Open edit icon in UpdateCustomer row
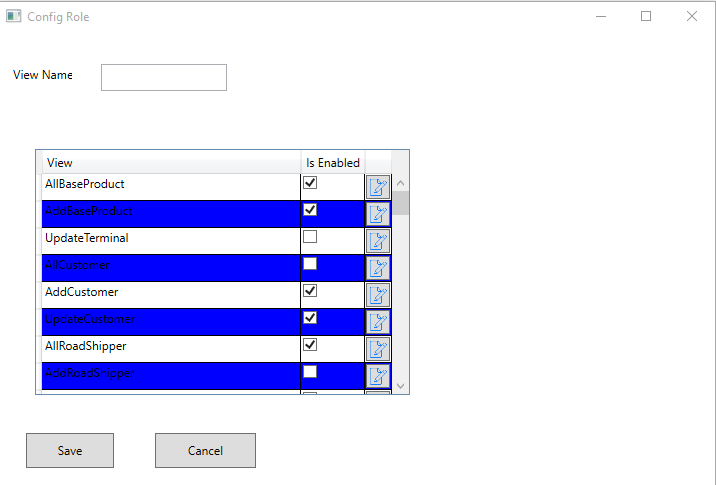 point(378,322)
